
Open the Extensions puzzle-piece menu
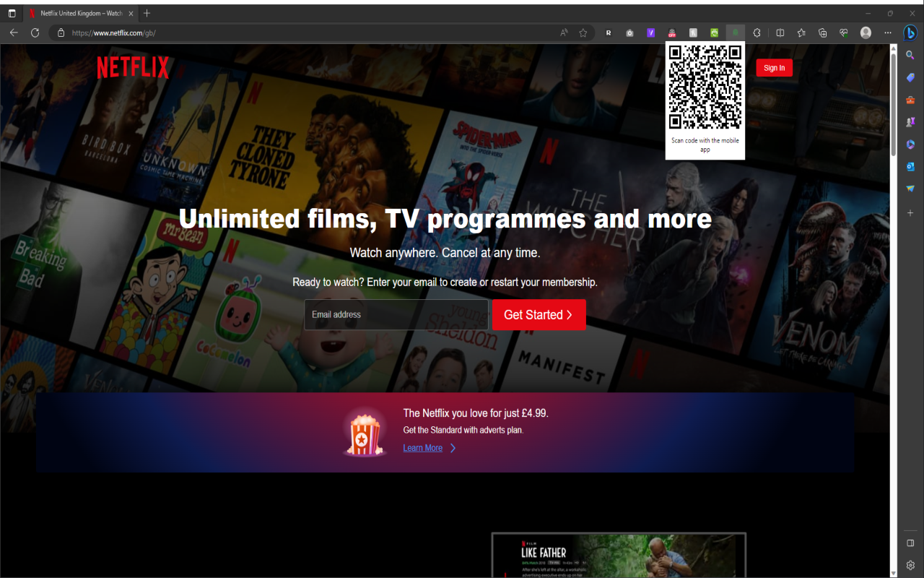pyautogui.click(x=757, y=33)
